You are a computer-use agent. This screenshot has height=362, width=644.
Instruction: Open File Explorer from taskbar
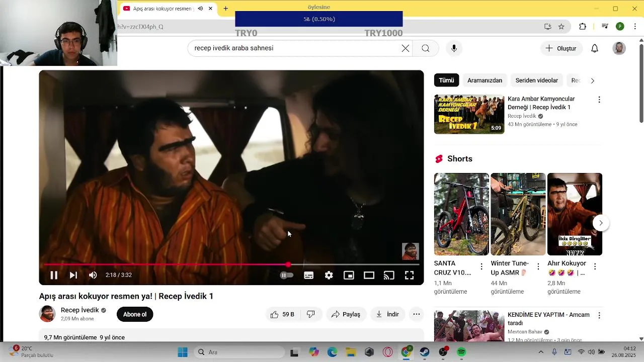tap(351, 352)
